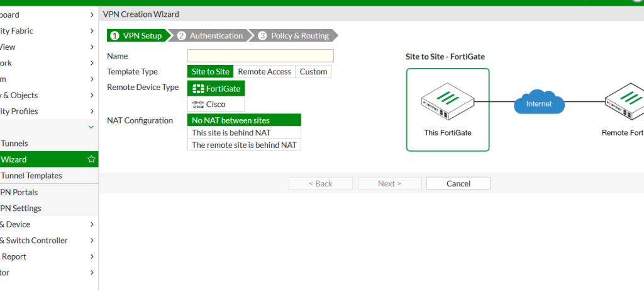644x291 pixels.
Task: Open IPsec Wizard menu item
Action: 49,159
